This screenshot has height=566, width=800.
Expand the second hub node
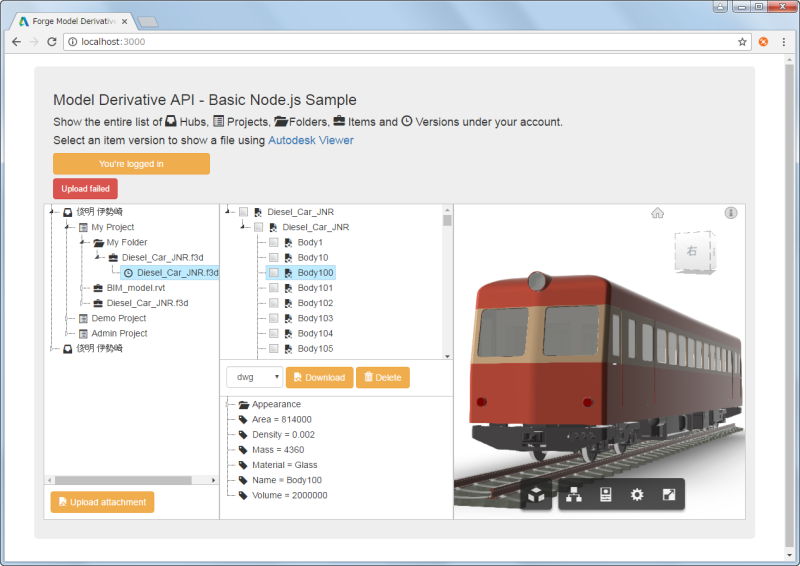point(52,349)
